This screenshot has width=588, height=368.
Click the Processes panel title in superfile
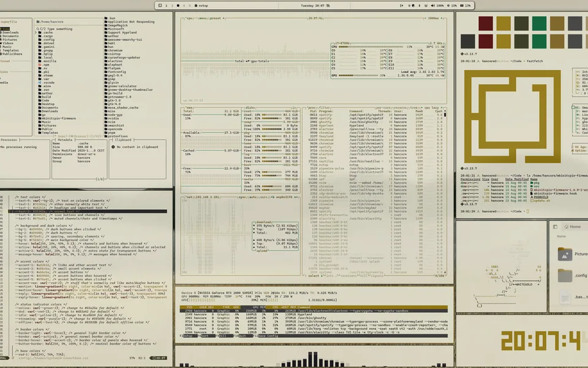point(9,140)
